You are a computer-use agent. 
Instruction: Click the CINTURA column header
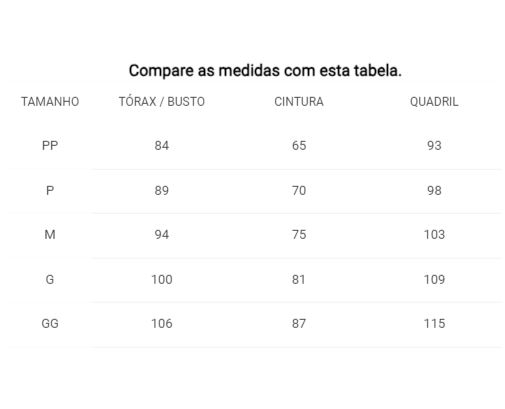coord(299,102)
